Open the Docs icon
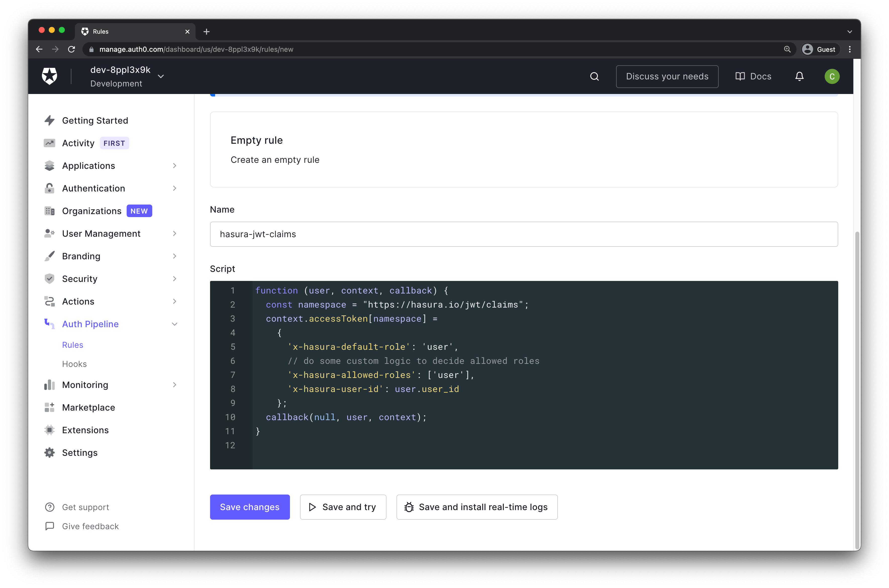 pos(753,76)
